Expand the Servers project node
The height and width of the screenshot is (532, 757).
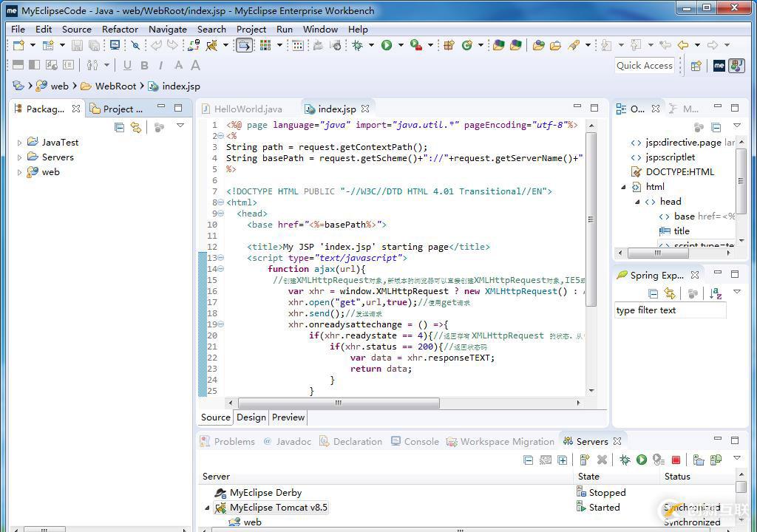(20, 158)
